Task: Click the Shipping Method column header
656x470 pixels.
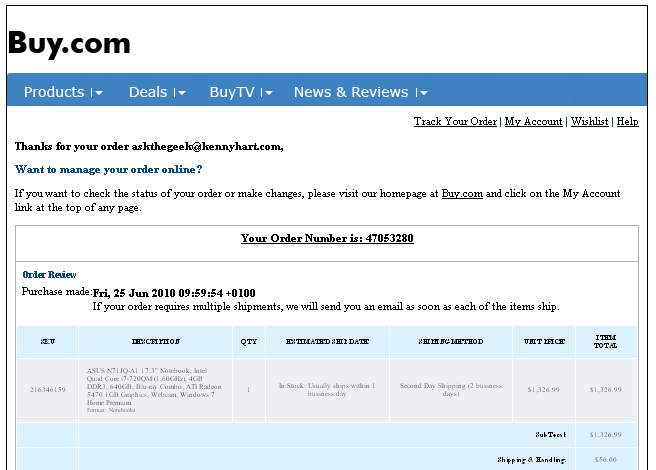Action: coord(451,342)
